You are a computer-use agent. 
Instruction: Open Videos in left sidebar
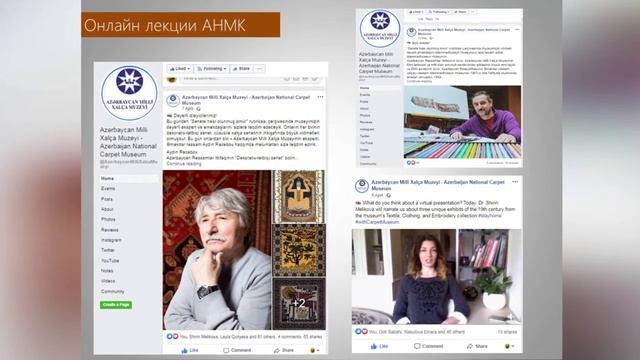point(108,281)
